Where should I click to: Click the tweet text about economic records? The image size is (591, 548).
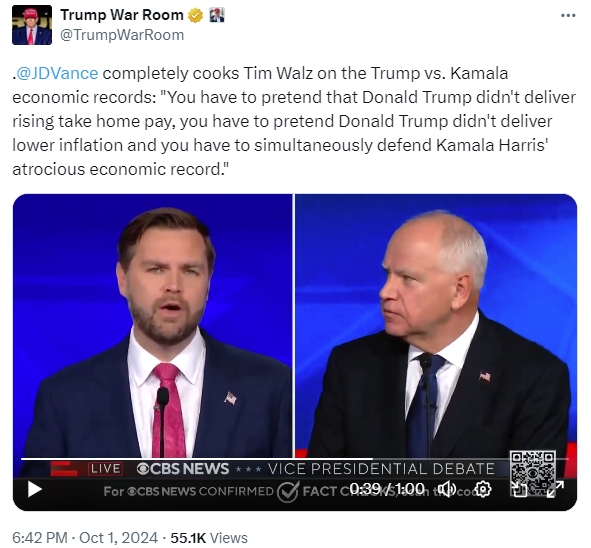[x=294, y=121]
